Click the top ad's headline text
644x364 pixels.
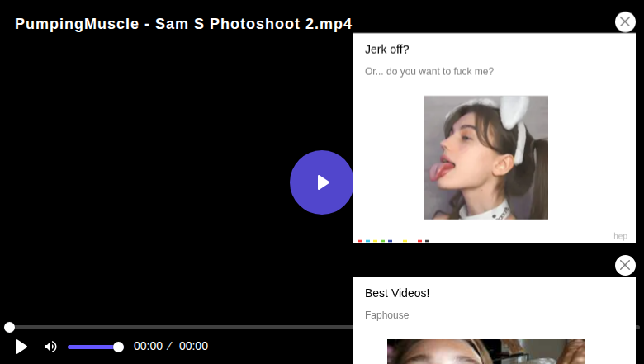pyautogui.click(x=387, y=50)
